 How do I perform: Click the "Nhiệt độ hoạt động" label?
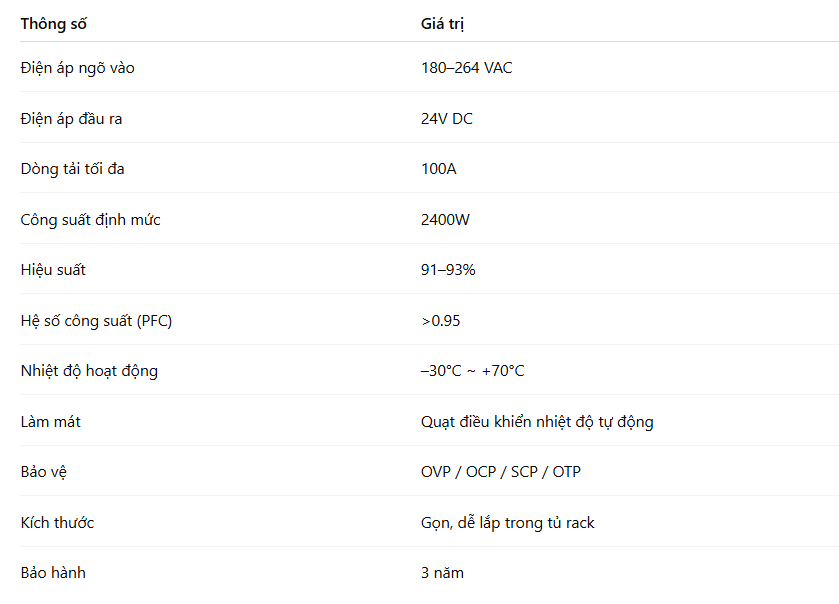coord(89,371)
